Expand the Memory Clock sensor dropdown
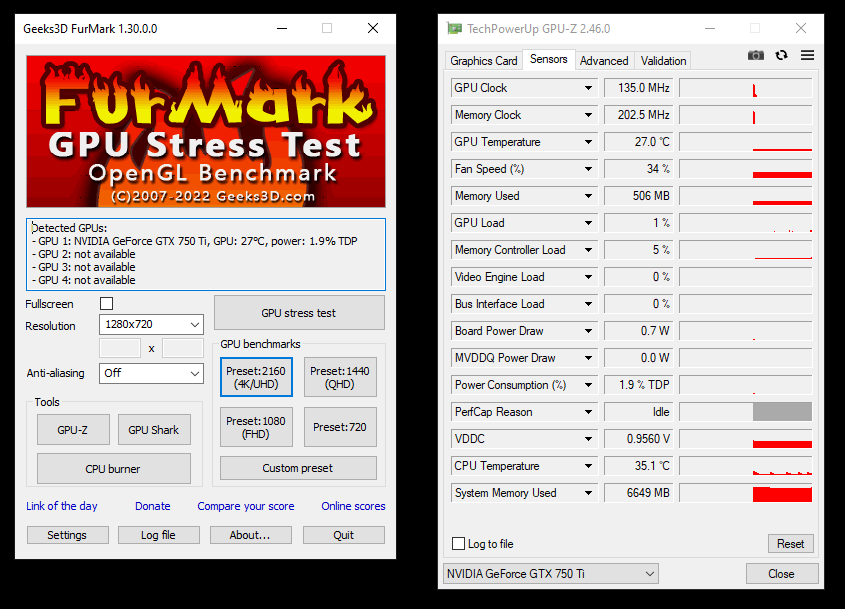Viewport: 845px width, 609px height. click(588, 115)
